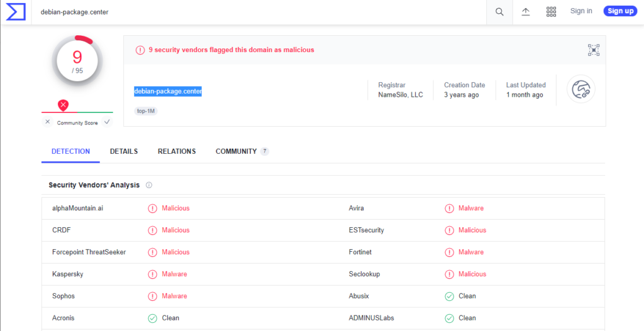Open the apps grid icon
644x331 pixels.
[x=551, y=12]
